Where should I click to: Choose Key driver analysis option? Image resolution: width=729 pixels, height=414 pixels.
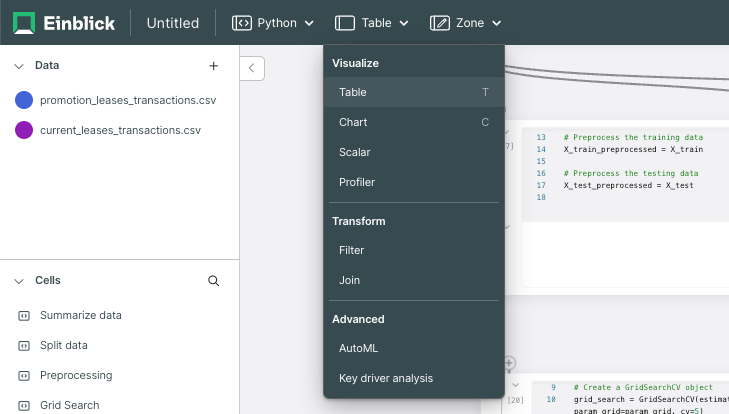click(x=414, y=378)
